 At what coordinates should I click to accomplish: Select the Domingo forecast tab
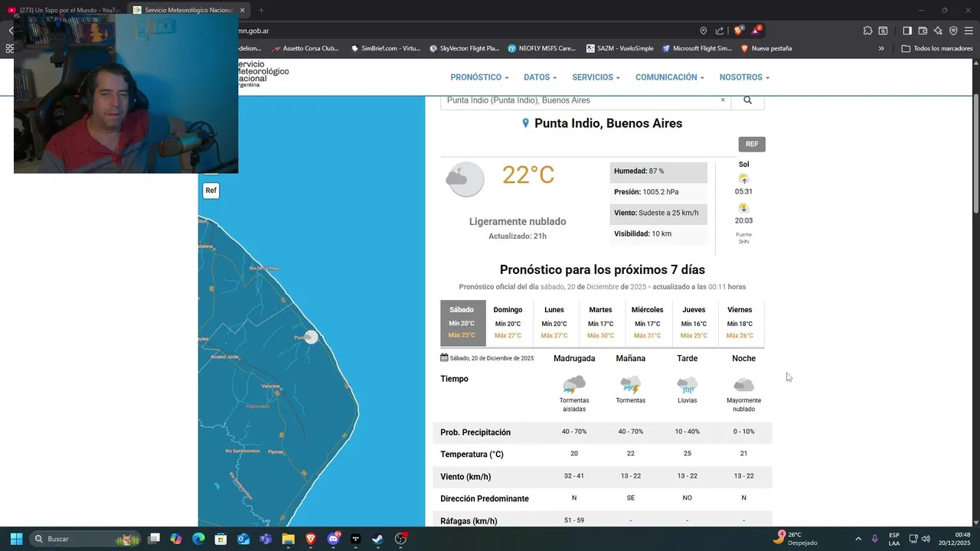click(x=508, y=324)
